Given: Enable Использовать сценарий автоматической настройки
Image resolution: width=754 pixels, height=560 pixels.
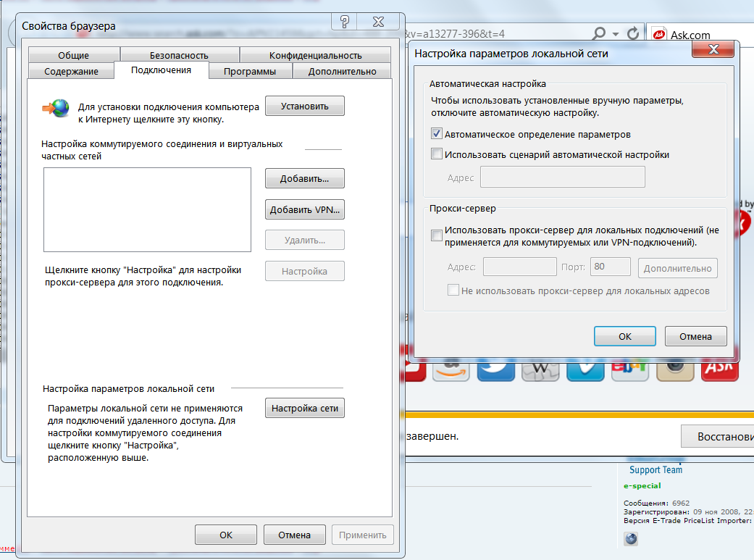Looking at the screenshot, I should [437, 154].
